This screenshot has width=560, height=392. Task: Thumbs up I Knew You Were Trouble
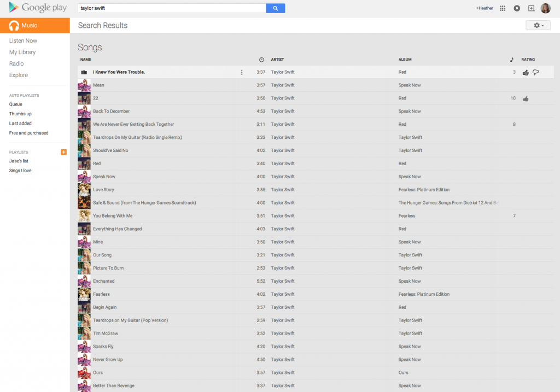tap(526, 72)
